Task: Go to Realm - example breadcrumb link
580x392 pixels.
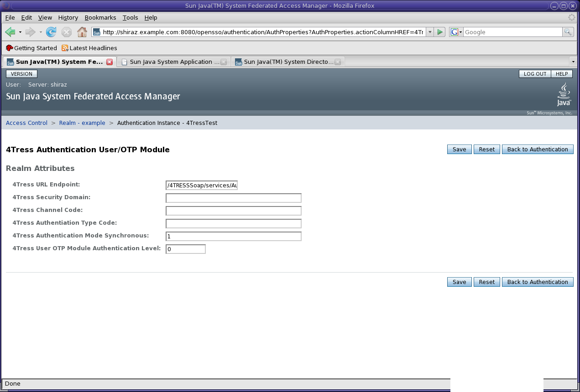Action: (82, 123)
